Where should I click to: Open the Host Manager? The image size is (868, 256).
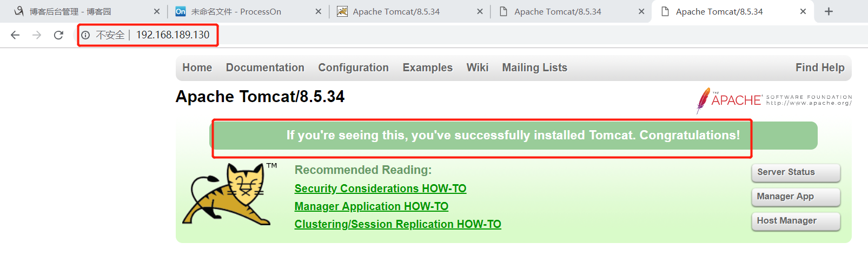click(796, 221)
